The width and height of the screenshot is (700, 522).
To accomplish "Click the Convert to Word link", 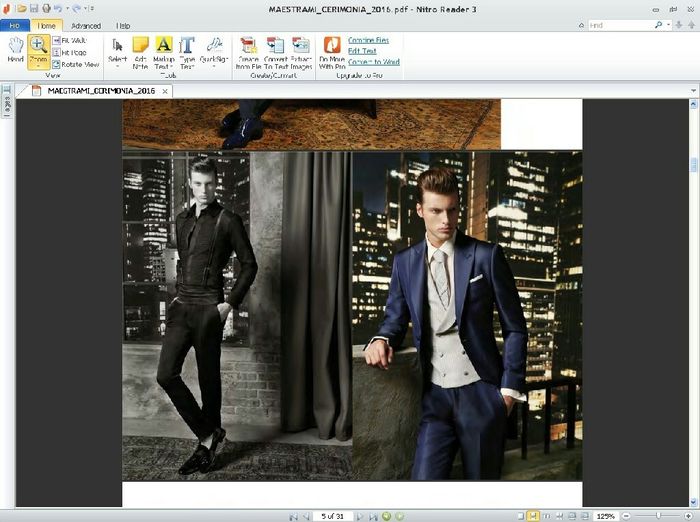I will [x=373, y=62].
